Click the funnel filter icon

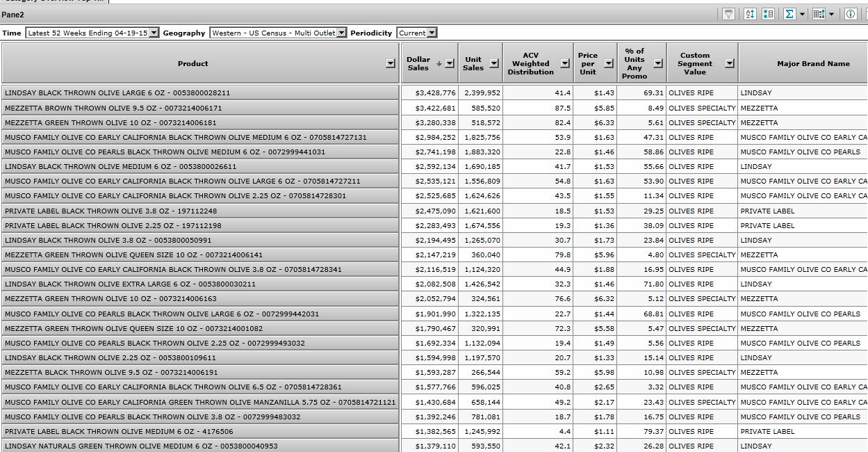(x=728, y=14)
